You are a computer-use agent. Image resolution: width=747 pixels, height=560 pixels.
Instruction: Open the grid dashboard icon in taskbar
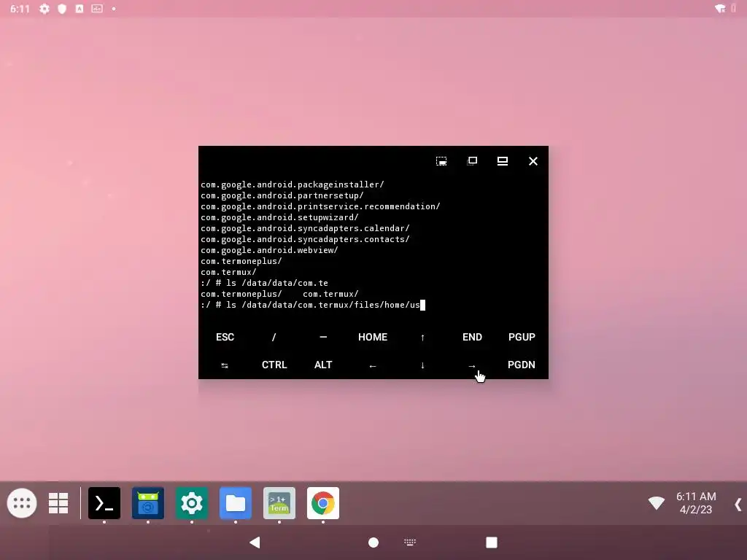pyautogui.click(x=58, y=503)
